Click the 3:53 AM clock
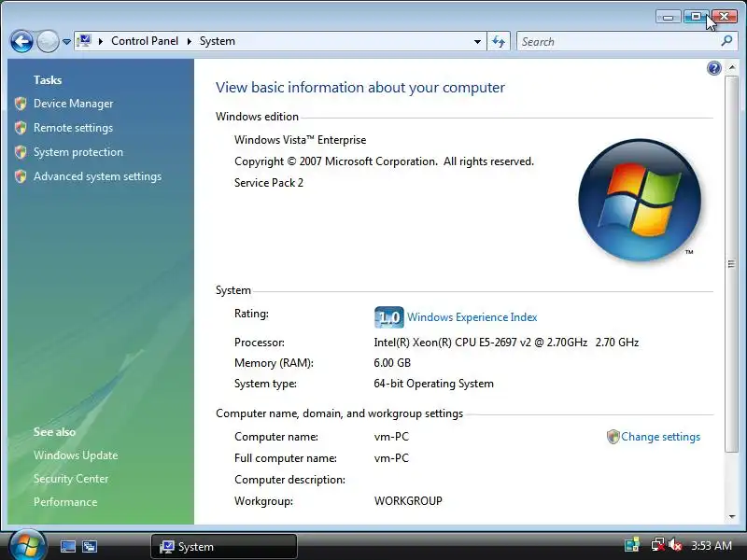This screenshot has width=747, height=560. coord(712,545)
